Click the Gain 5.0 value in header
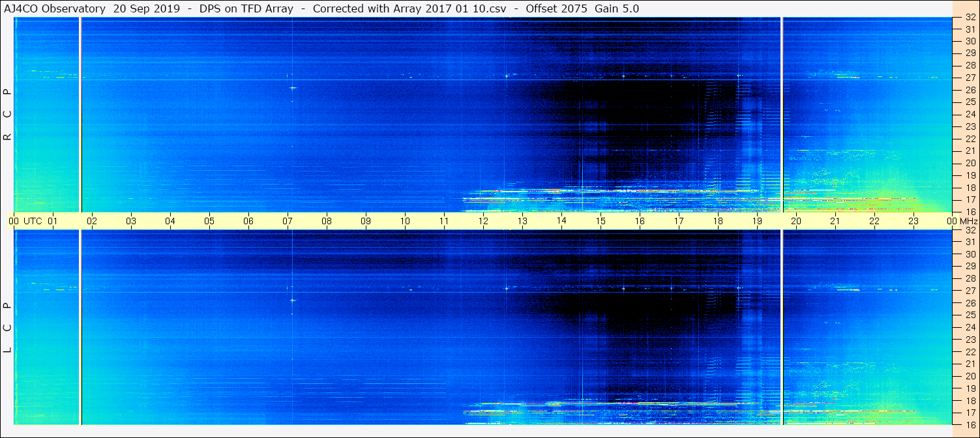 [x=617, y=8]
